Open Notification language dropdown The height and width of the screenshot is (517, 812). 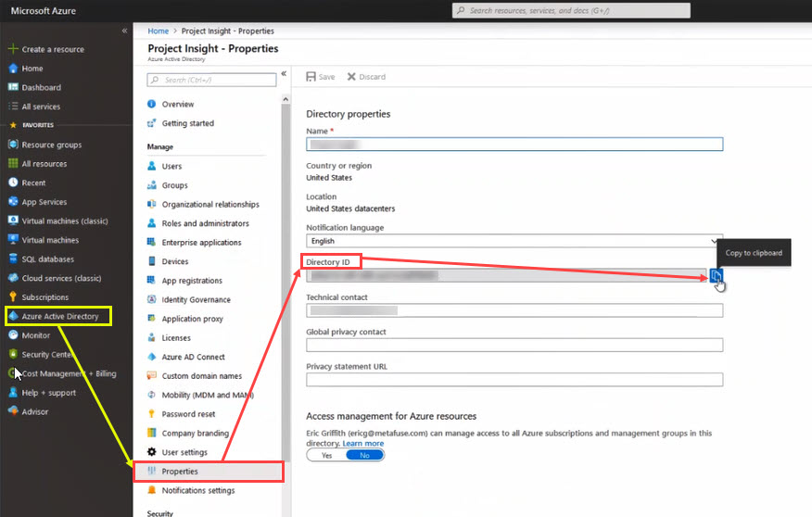514,241
